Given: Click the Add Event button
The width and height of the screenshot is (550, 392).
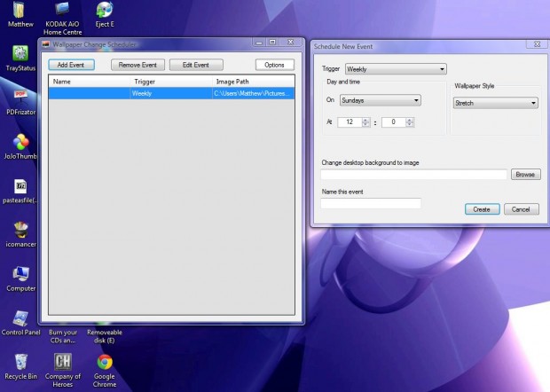Looking at the screenshot, I should pos(71,65).
